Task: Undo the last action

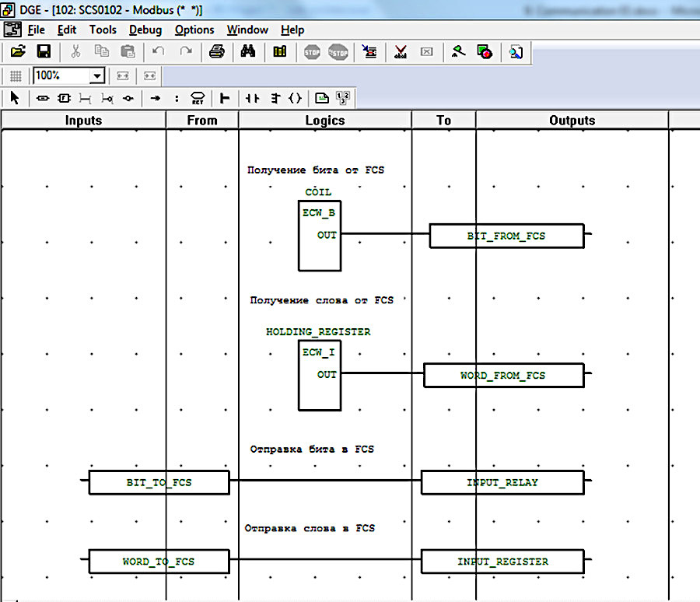Action: pyautogui.click(x=158, y=52)
